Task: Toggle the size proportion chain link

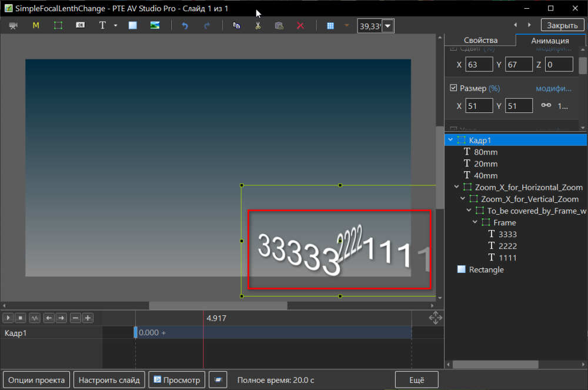Action: click(x=546, y=106)
